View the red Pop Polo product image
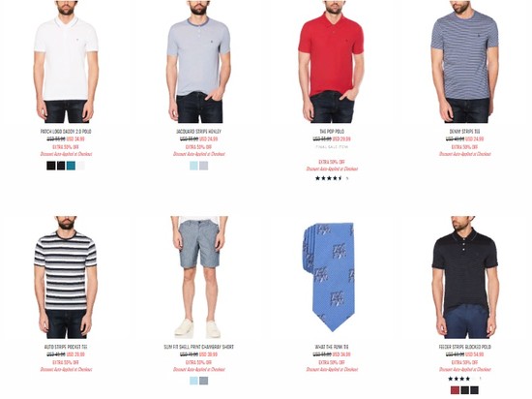Viewport: 532px width, 399px height. point(332,61)
